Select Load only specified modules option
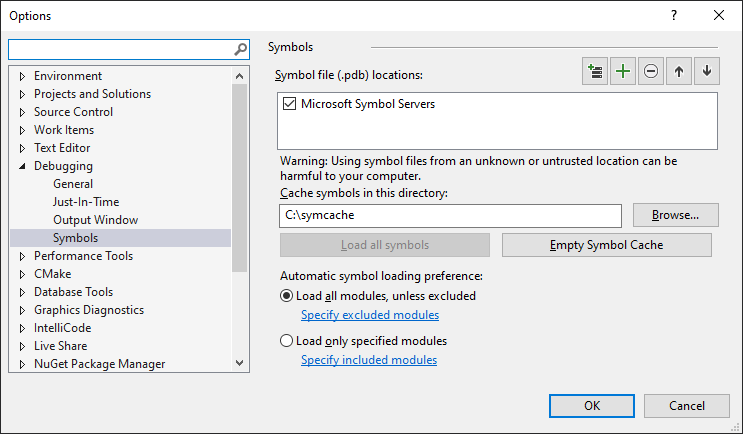Image resolution: width=743 pixels, height=434 pixels. (x=287, y=341)
